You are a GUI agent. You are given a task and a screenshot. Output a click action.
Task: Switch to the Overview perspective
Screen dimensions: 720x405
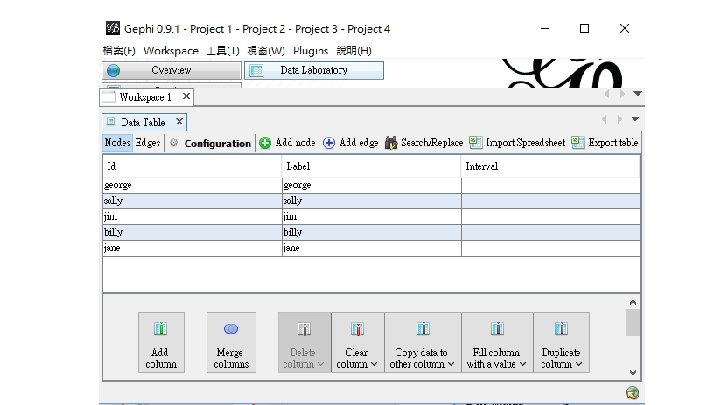[171, 70]
